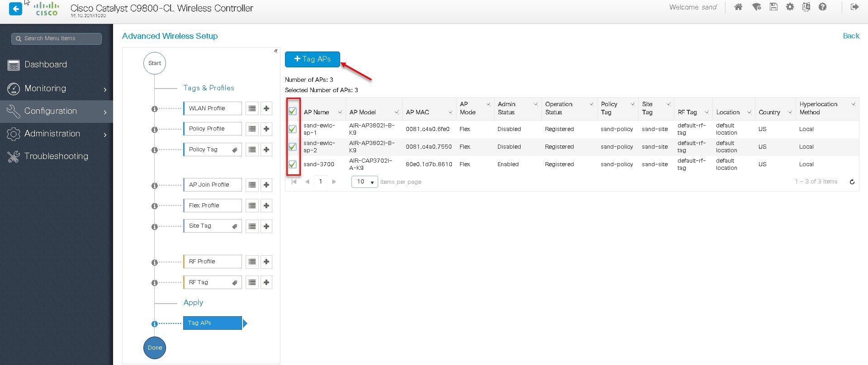Add a new AP Join Profile with plus
The height and width of the screenshot is (365, 868).
coord(266,185)
